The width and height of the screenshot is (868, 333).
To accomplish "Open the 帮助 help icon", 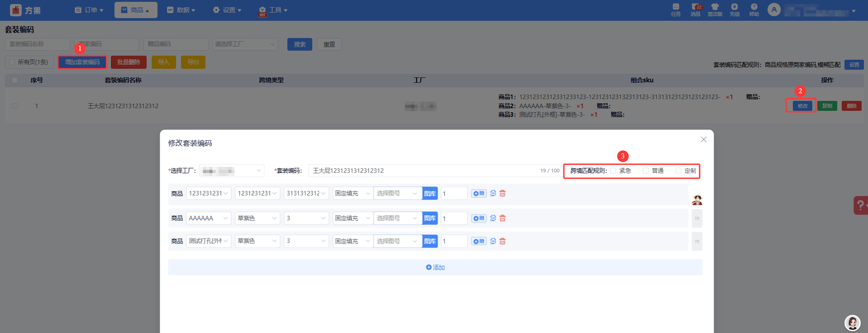I will (x=754, y=10).
